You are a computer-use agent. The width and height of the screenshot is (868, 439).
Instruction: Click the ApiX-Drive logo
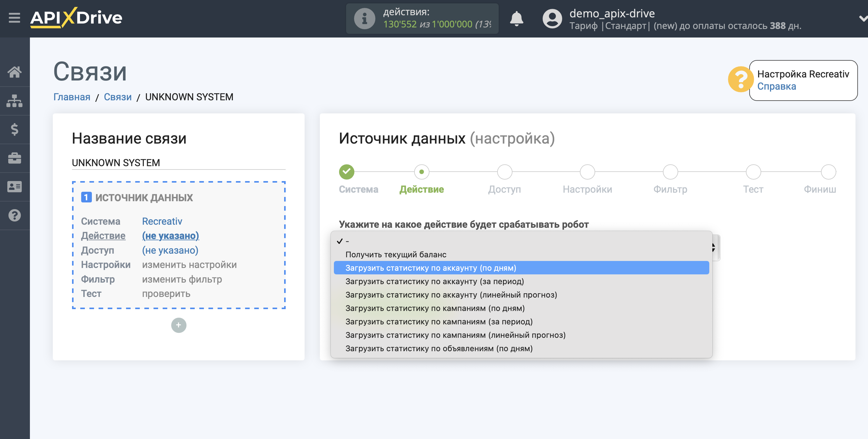tap(76, 17)
